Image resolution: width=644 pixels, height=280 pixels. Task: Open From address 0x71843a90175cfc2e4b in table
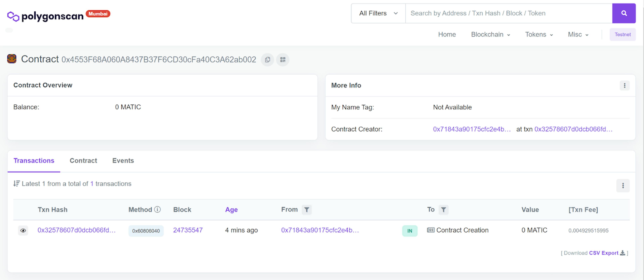click(320, 230)
